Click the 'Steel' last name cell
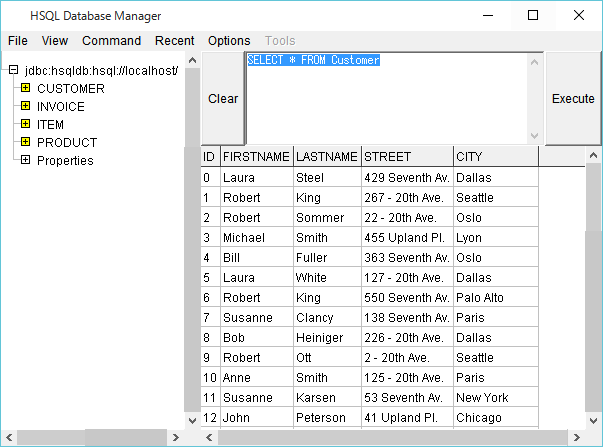 coord(327,177)
